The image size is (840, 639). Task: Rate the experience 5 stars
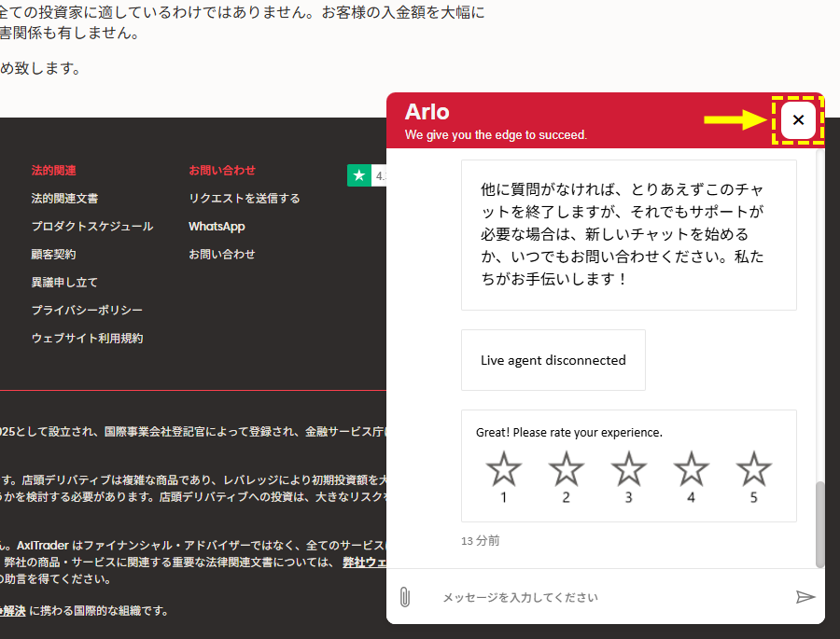754,469
